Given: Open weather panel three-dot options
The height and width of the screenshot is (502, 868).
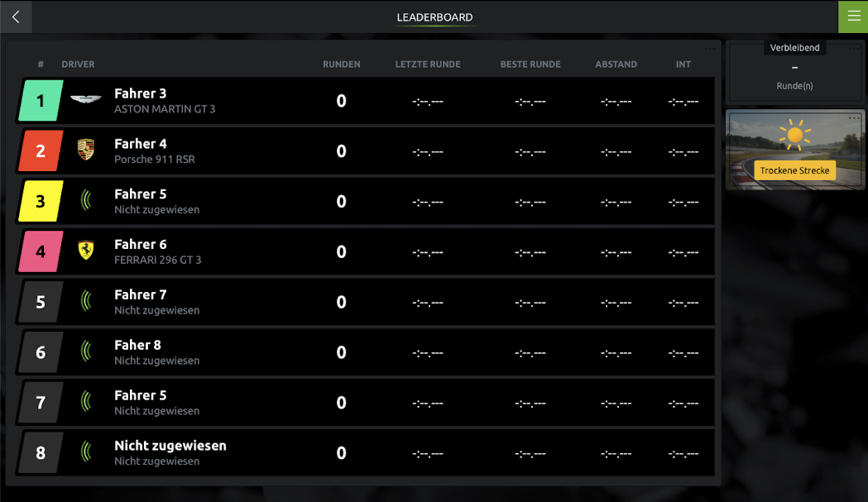Looking at the screenshot, I should pos(854,118).
